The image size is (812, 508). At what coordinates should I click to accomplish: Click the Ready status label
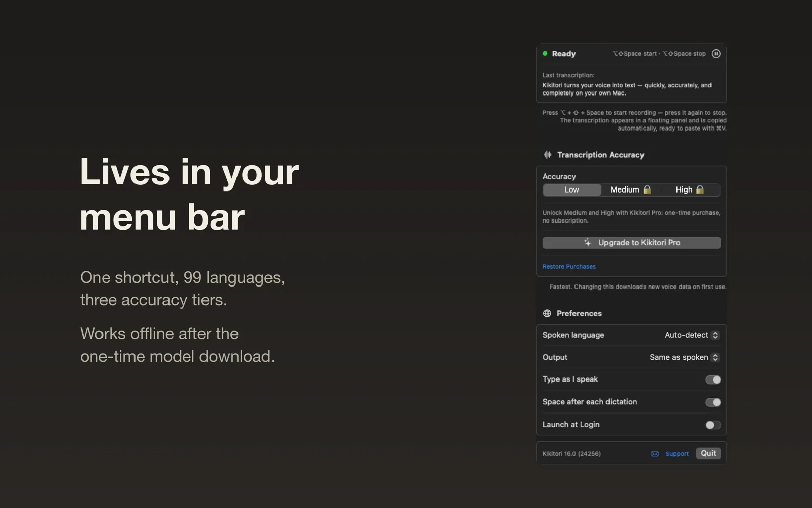564,54
